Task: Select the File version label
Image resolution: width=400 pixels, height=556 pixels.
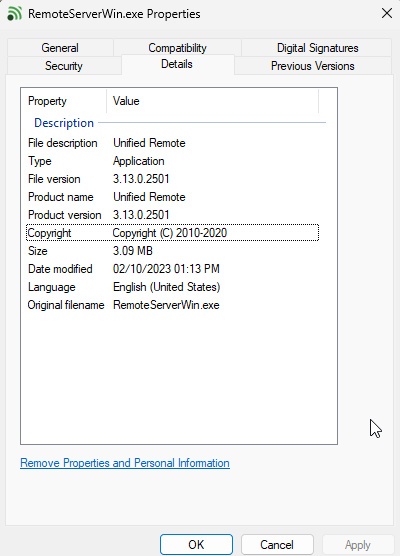Action: click(x=54, y=179)
